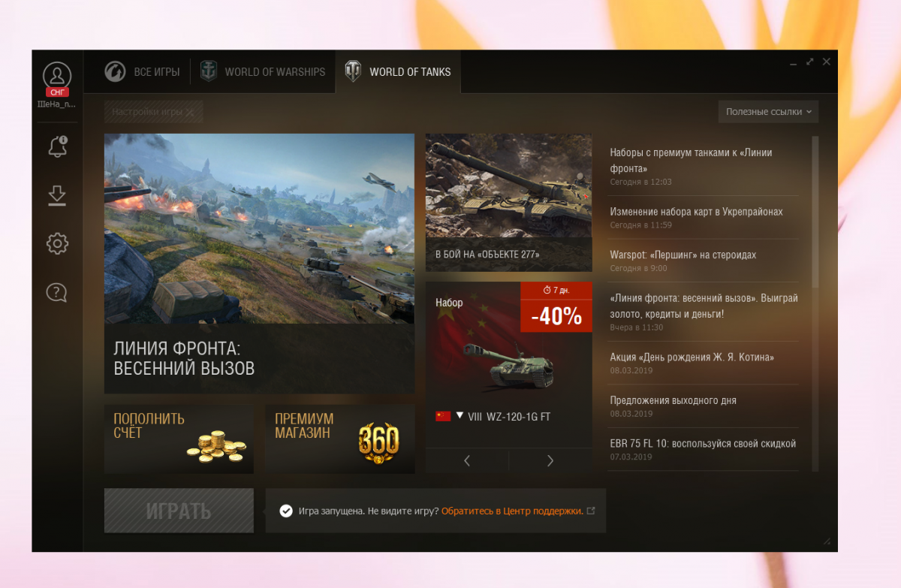Show next offer with right arrow
901x588 pixels.
550,461
